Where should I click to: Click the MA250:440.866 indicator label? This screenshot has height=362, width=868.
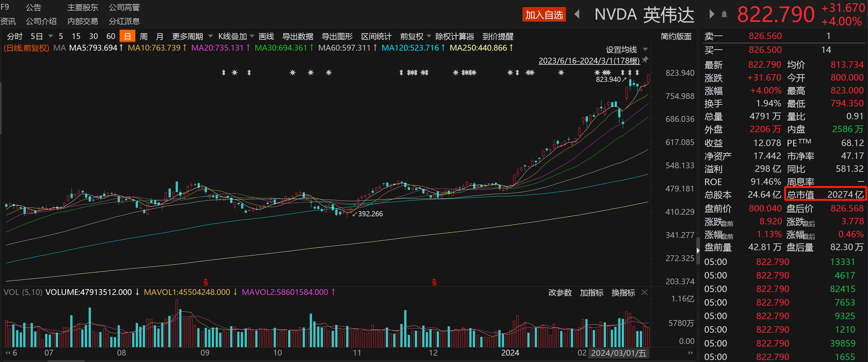coord(481,48)
